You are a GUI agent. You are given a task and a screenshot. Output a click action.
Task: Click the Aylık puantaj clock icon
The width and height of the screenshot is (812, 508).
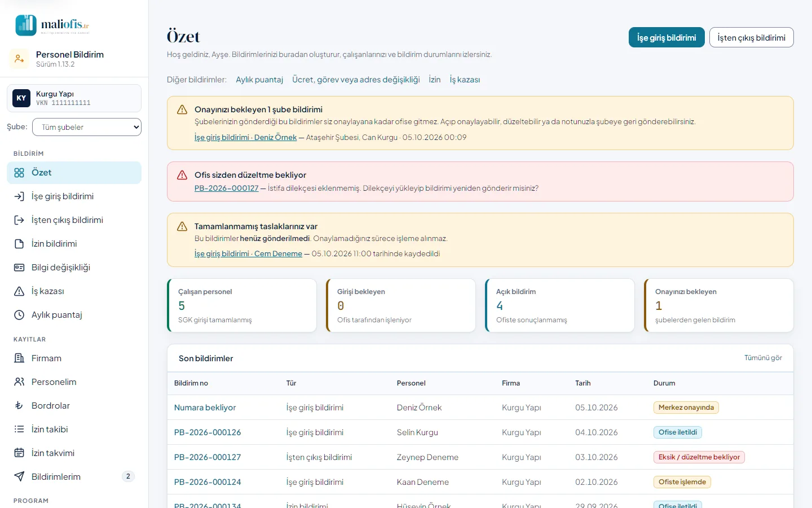tap(19, 315)
